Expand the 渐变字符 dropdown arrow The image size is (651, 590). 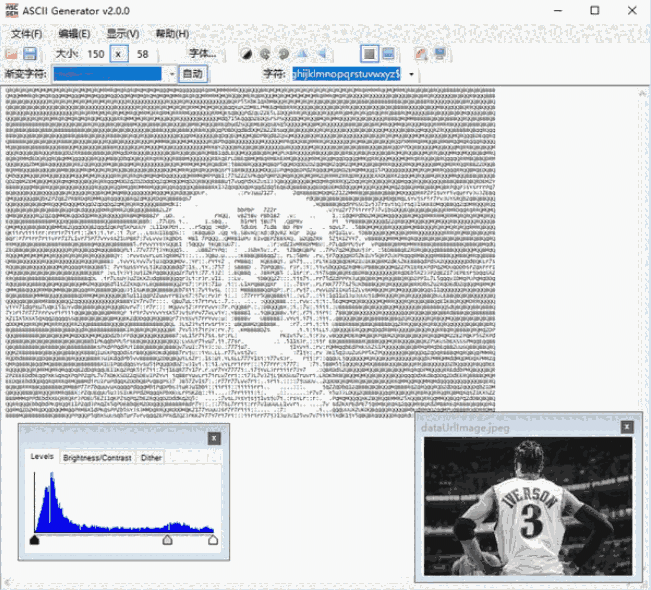coord(170,74)
